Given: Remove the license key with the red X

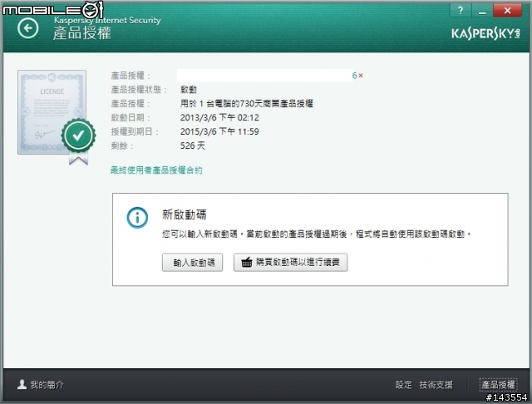Looking at the screenshot, I should click(361, 76).
